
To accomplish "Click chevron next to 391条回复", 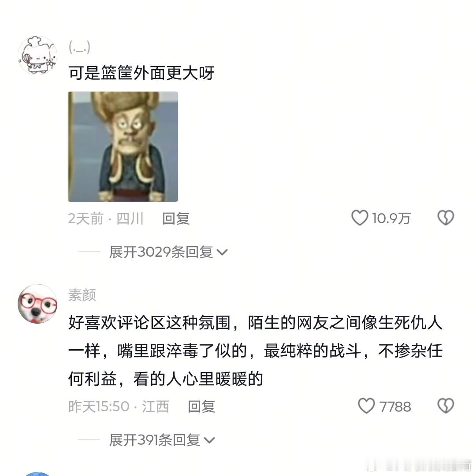I will pos(209,440).
